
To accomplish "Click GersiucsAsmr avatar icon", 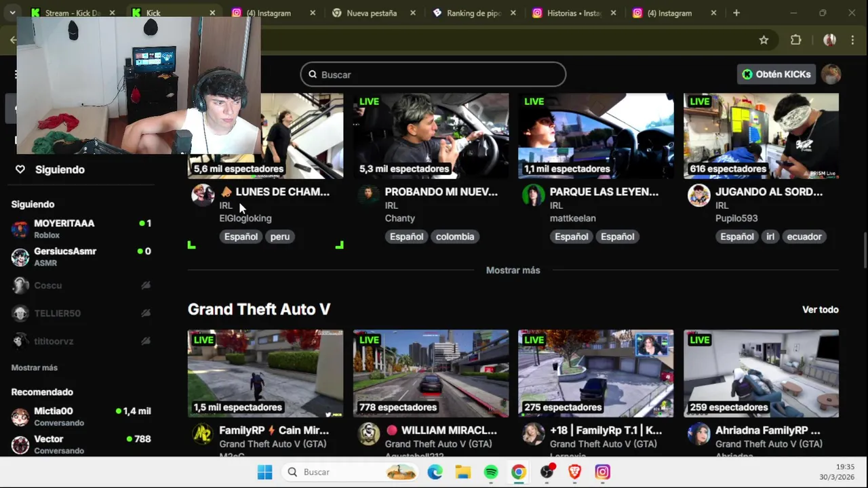I will point(20,257).
